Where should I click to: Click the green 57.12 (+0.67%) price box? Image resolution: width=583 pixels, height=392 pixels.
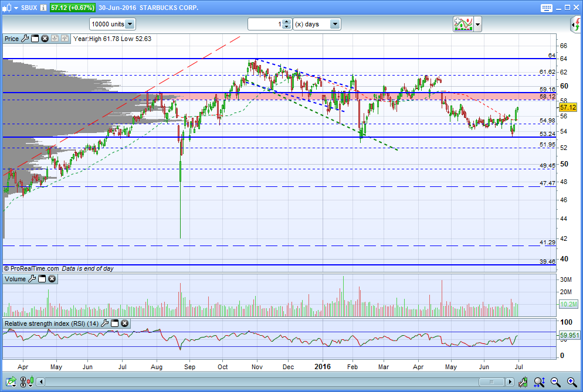pos(73,8)
